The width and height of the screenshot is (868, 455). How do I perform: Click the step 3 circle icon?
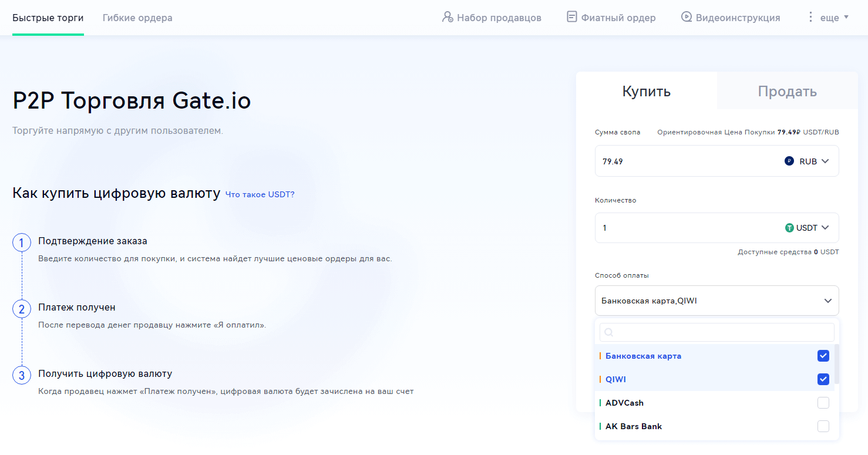[22, 375]
